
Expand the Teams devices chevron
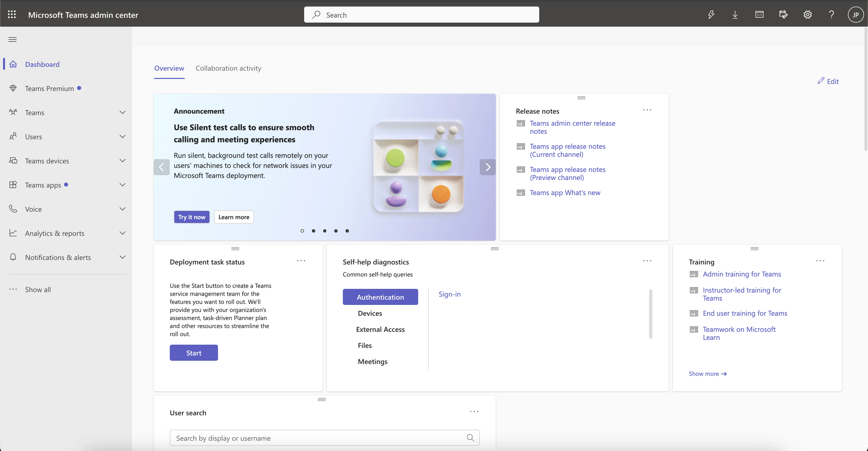click(x=123, y=161)
